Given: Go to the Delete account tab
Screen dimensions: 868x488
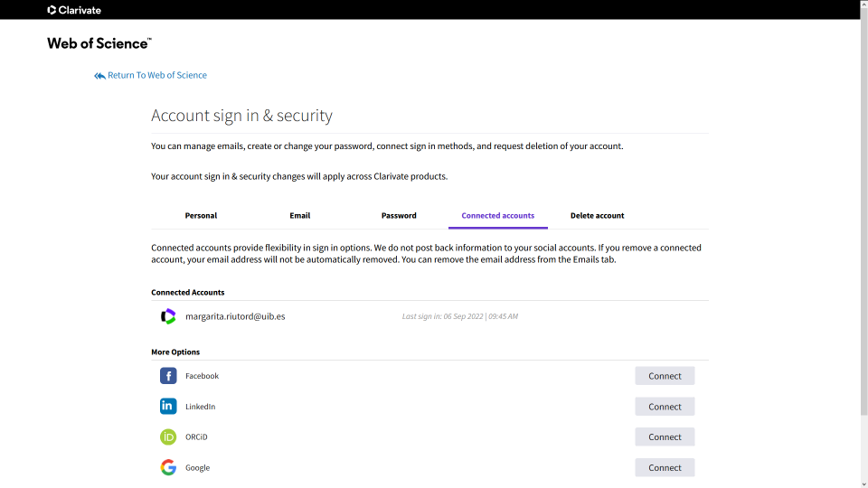Looking at the screenshot, I should (x=598, y=216).
